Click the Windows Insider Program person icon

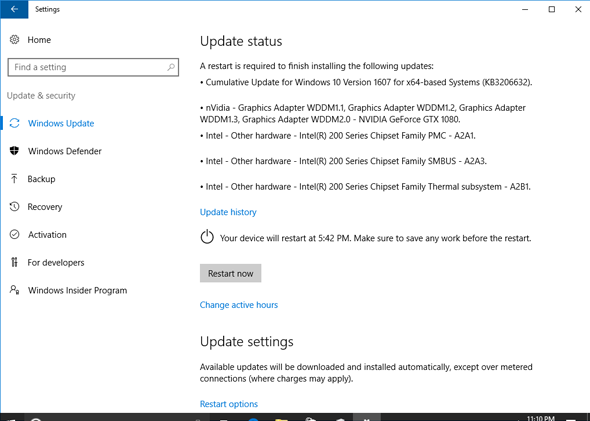click(14, 290)
